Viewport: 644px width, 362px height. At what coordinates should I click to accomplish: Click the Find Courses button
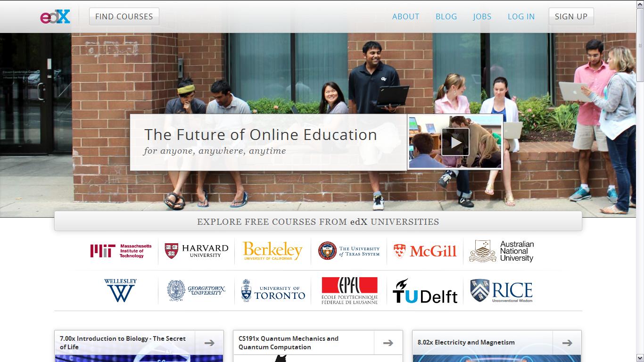click(124, 16)
